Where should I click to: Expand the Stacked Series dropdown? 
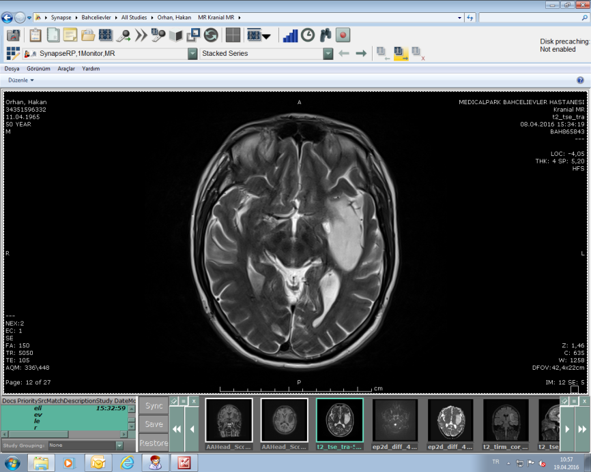coord(328,54)
